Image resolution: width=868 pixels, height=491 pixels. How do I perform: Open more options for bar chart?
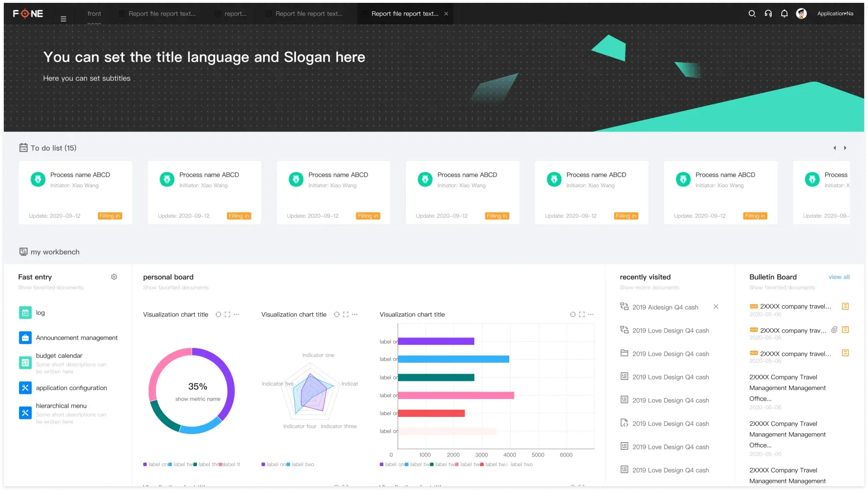591,314
